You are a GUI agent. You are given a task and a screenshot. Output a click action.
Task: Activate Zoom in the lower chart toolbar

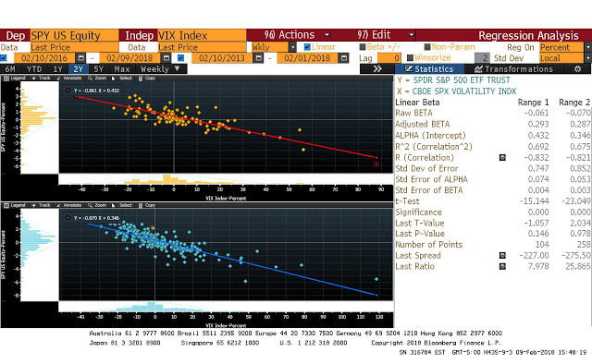[97, 205]
